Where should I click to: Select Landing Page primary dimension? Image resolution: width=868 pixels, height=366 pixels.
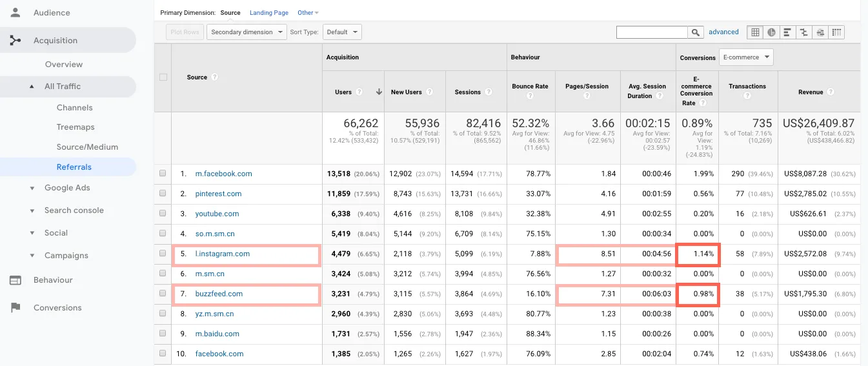coord(269,13)
